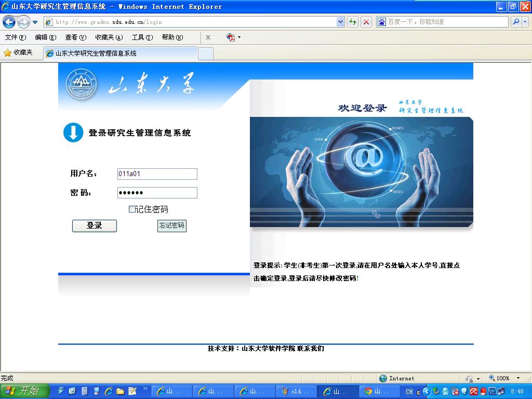Click the PDF converter toolbar icon
The width and height of the screenshot is (532, 399).
(231, 37)
